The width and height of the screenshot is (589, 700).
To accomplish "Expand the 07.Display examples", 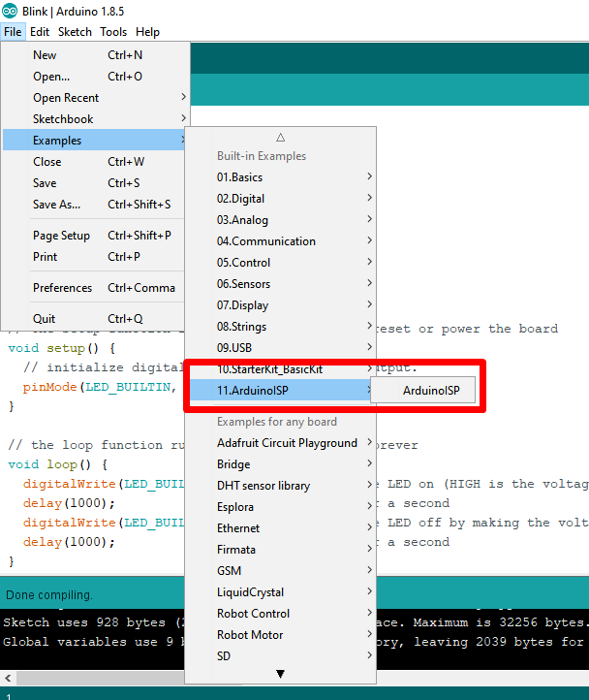I will coord(281,305).
